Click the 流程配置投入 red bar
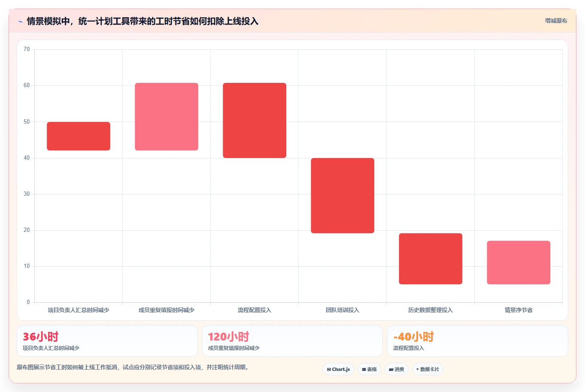Image resolution: width=585 pixels, height=392 pixels. coord(255,120)
